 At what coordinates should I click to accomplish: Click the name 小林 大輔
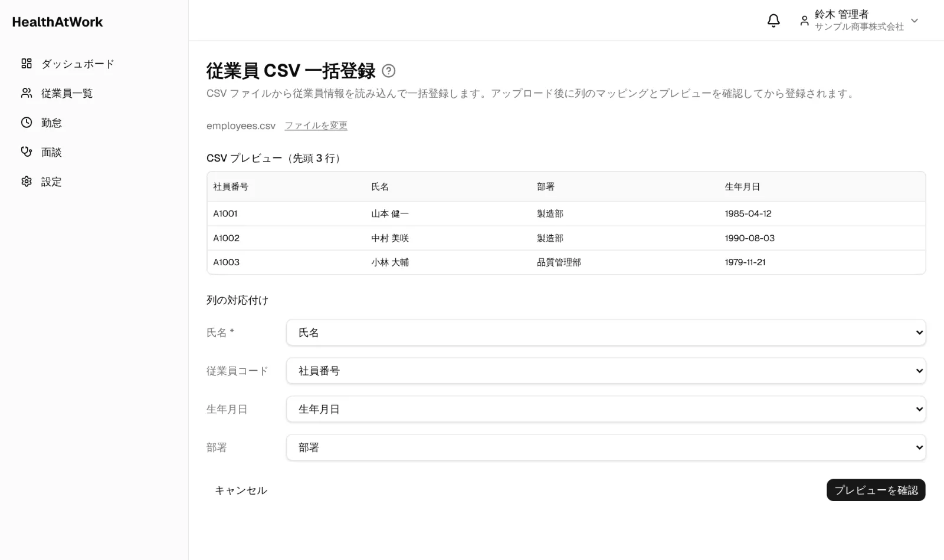(390, 262)
